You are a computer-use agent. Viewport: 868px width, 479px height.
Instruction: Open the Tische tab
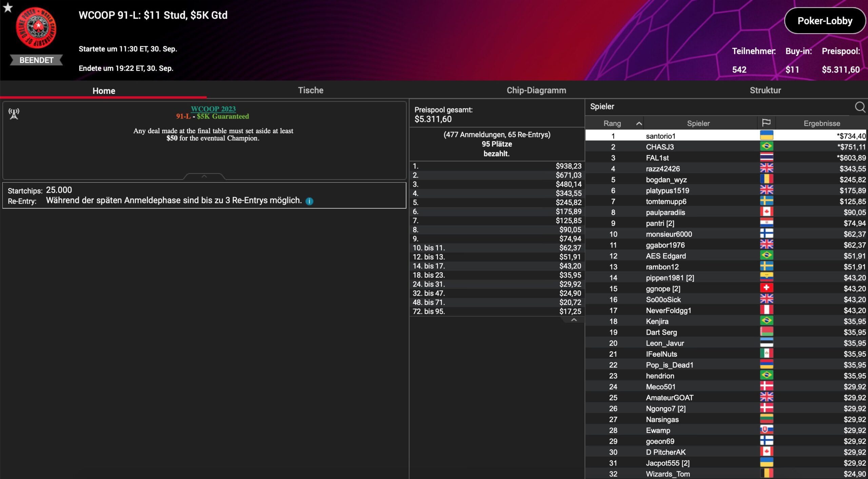coord(311,90)
